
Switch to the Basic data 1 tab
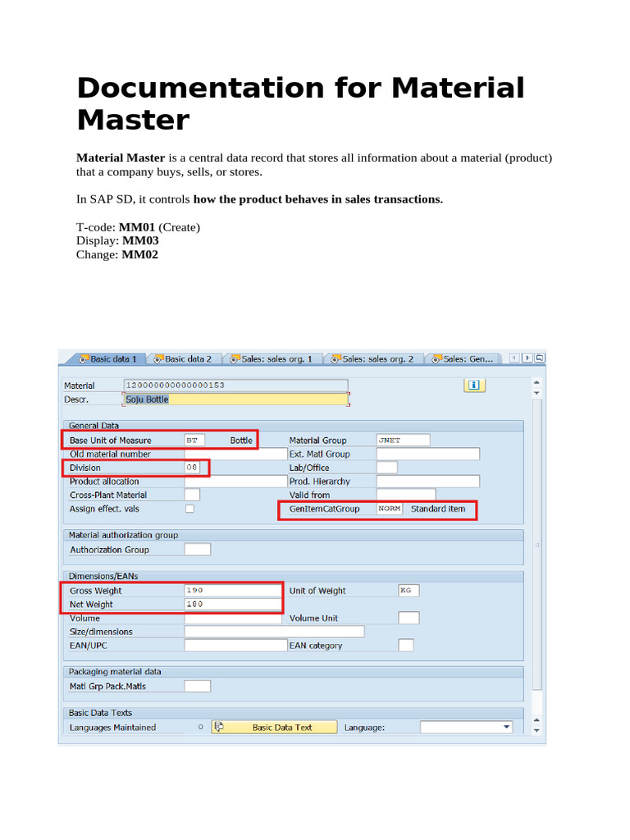click(107, 359)
